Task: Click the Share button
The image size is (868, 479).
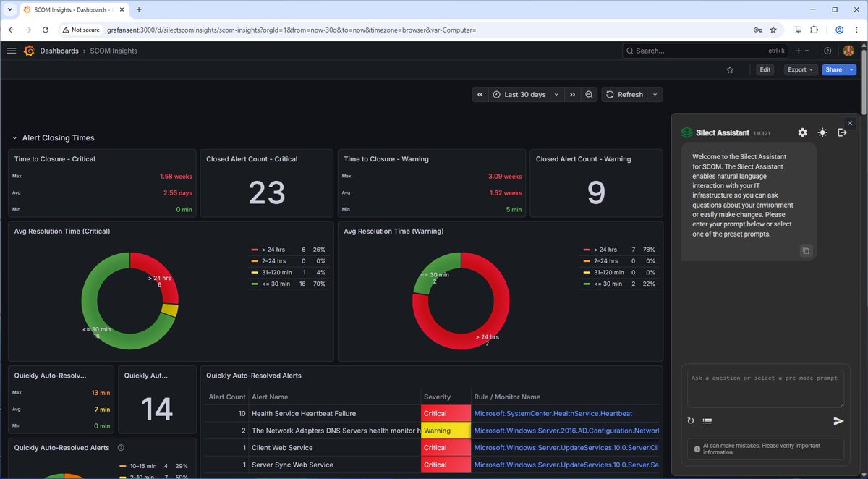Action: (x=834, y=69)
